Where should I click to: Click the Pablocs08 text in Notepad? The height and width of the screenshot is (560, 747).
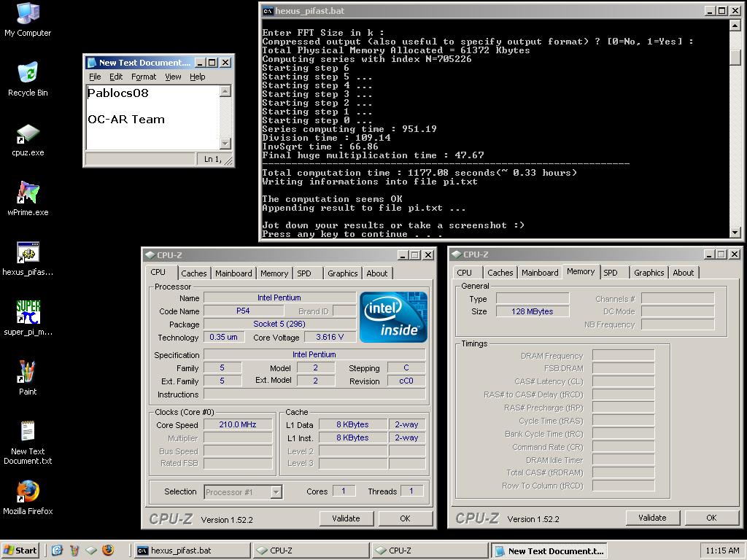117,93
